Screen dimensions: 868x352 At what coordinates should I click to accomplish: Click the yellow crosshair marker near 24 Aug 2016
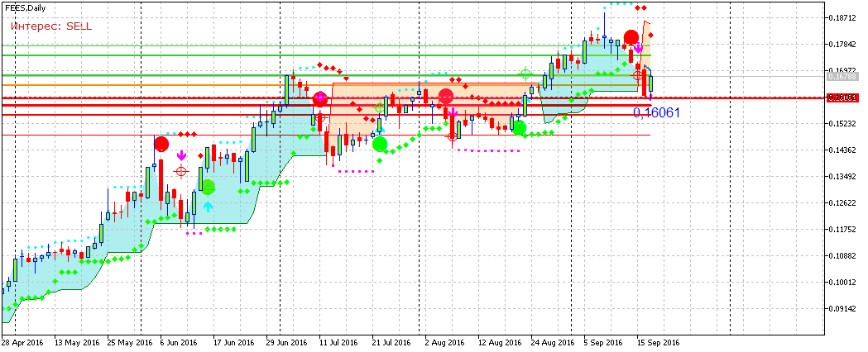tap(525, 74)
